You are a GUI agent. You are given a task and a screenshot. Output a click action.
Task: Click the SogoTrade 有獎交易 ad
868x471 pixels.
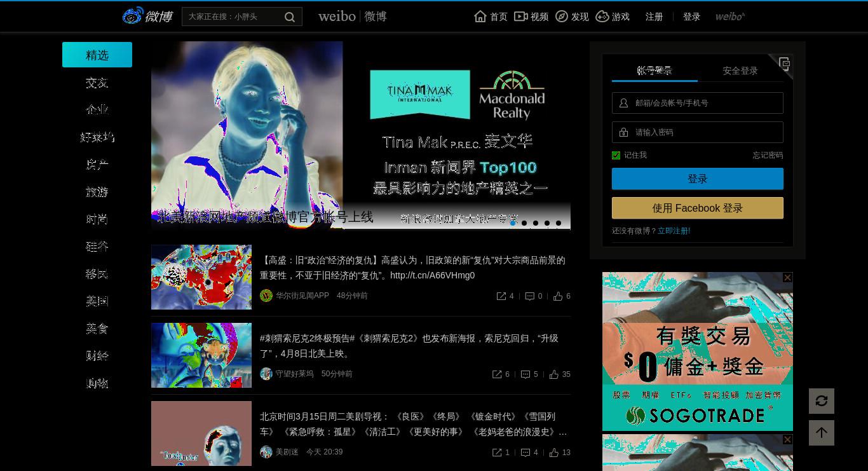tap(698, 352)
